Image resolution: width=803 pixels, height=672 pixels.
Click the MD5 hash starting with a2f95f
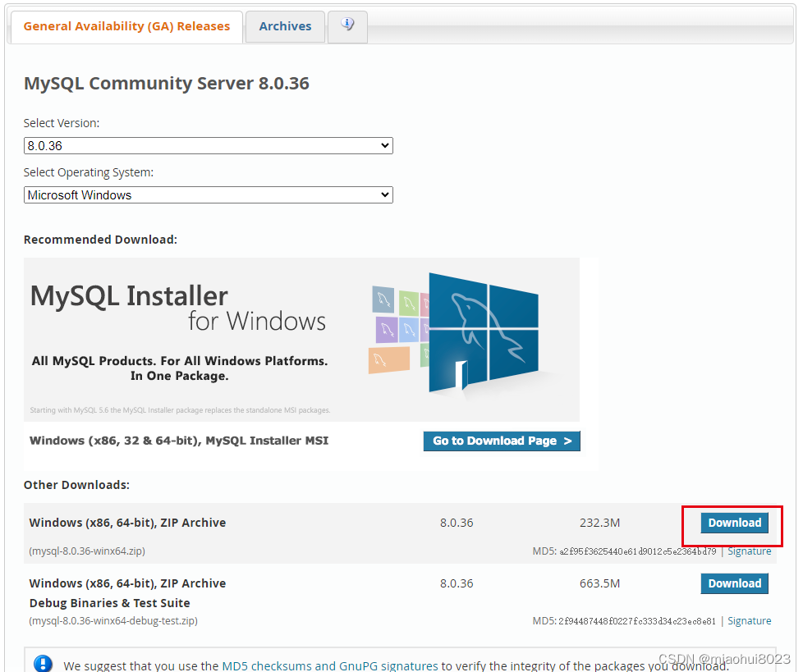pos(638,551)
